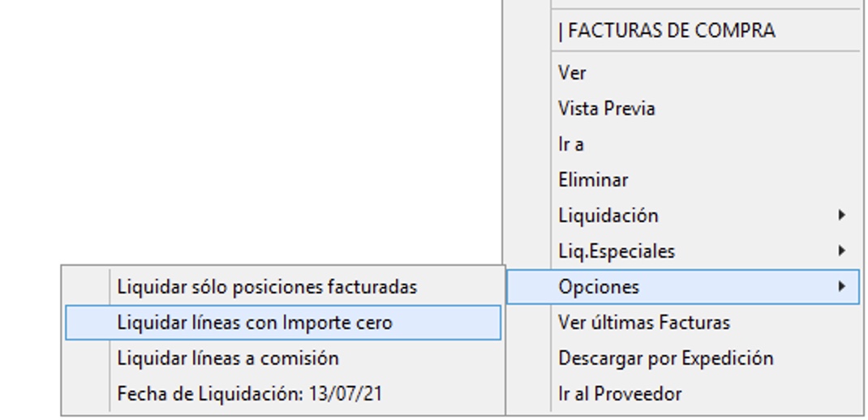
Task: Show Ver últimas Facturas
Action: point(644,323)
